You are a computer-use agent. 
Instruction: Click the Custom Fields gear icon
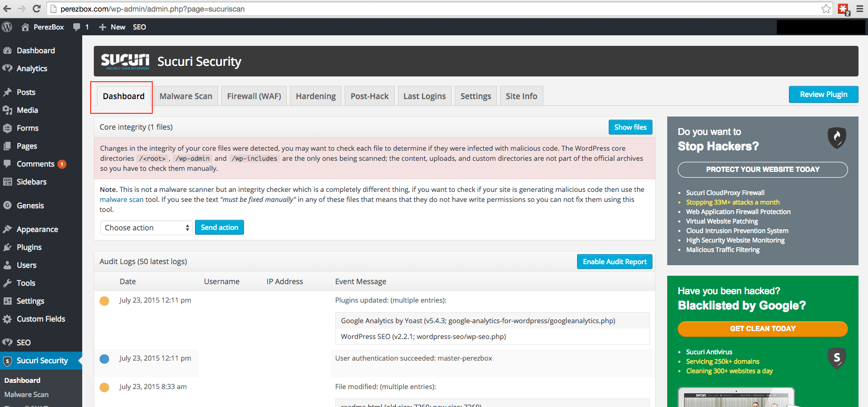point(7,319)
